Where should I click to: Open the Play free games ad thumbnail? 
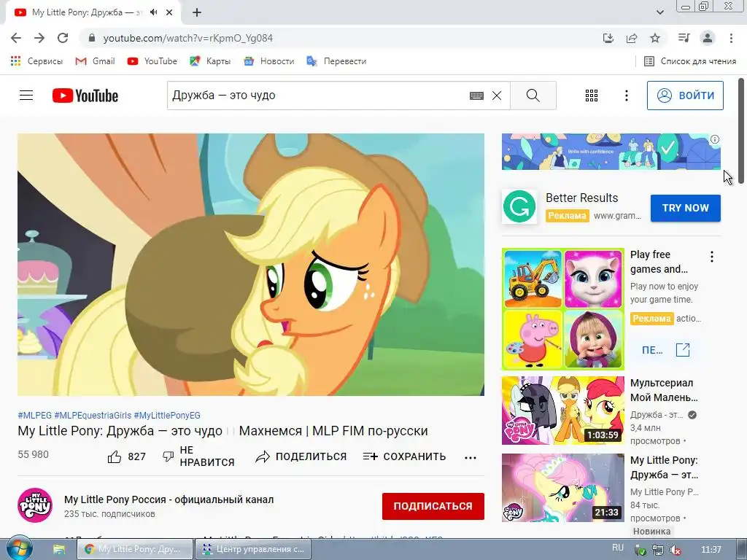tap(562, 308)
